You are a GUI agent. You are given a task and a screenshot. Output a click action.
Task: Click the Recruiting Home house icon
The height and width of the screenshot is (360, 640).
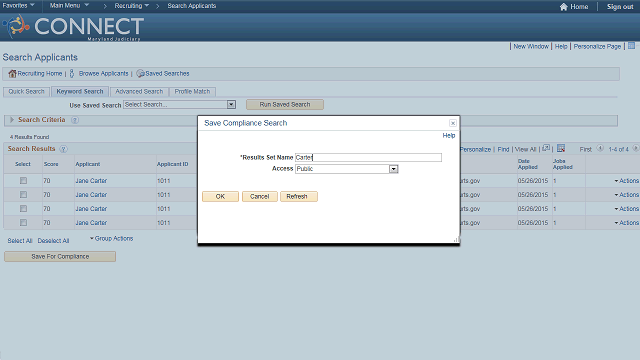[12, 73]
